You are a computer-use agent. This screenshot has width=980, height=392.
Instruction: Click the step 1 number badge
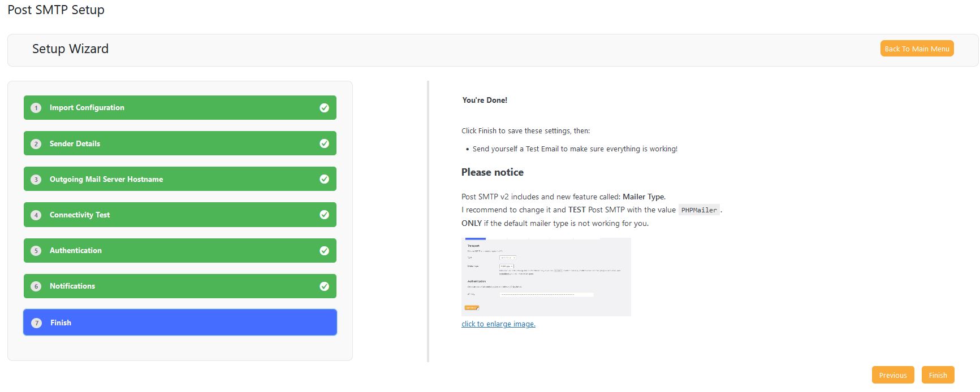pyautogui.click(x=36, y=108)
